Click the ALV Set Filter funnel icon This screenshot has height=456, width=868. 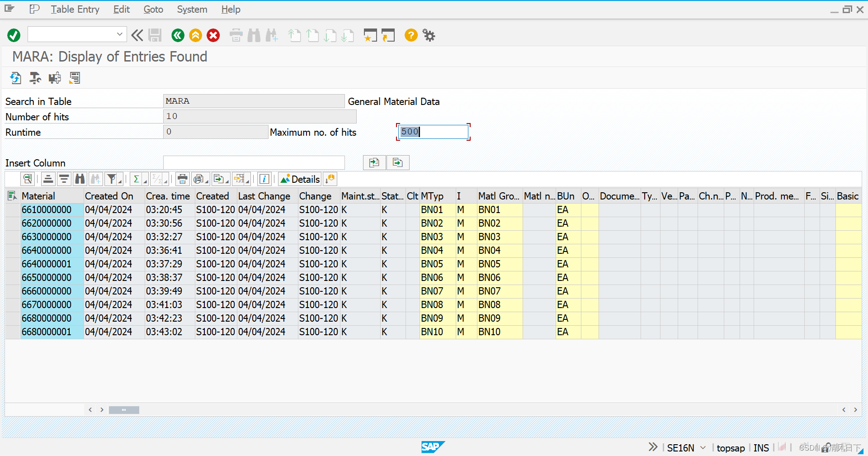click(x=111, y=179)
